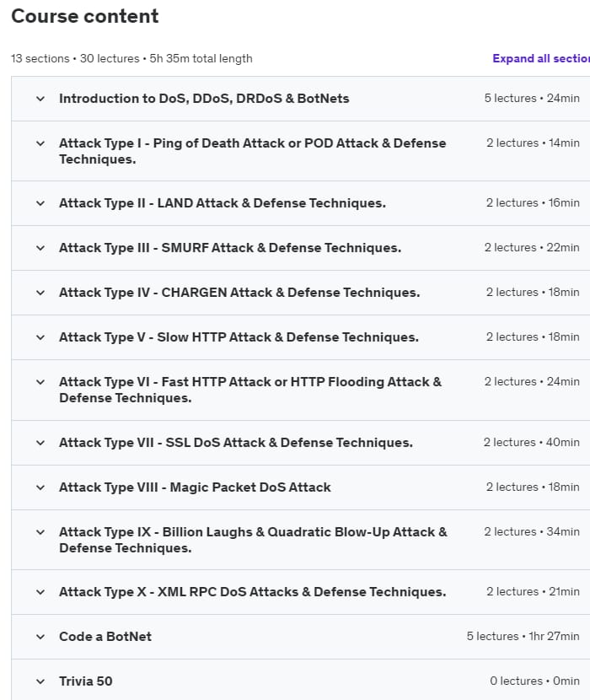Expand chevron for Attack Type VIII Magic Packet
This screenshot has height=700, width=590.
pos(40,487)
